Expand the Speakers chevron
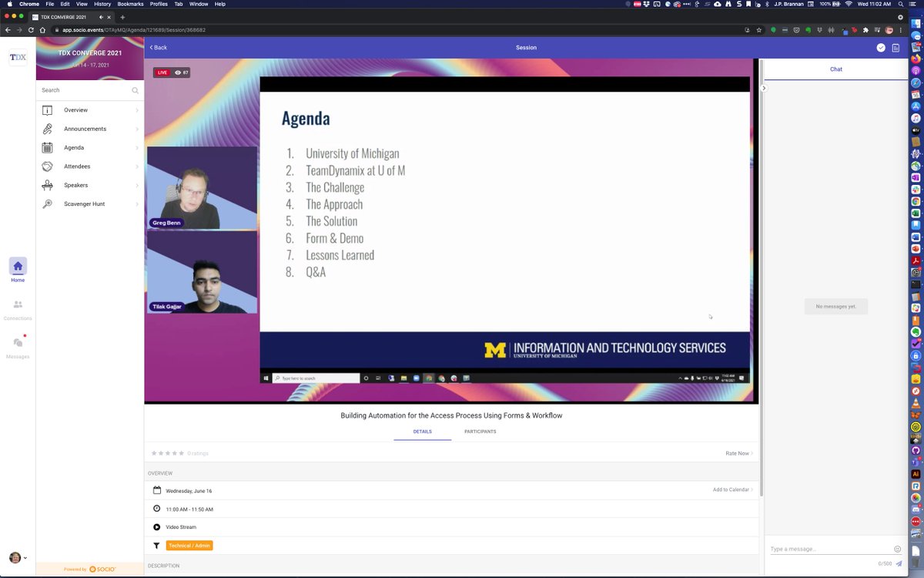 (x=137, y=185)
